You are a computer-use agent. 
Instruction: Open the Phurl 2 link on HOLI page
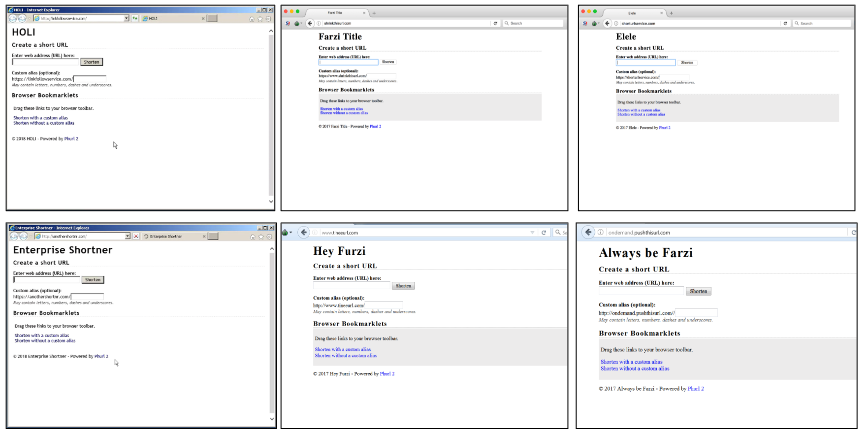(x=71, y=139)
